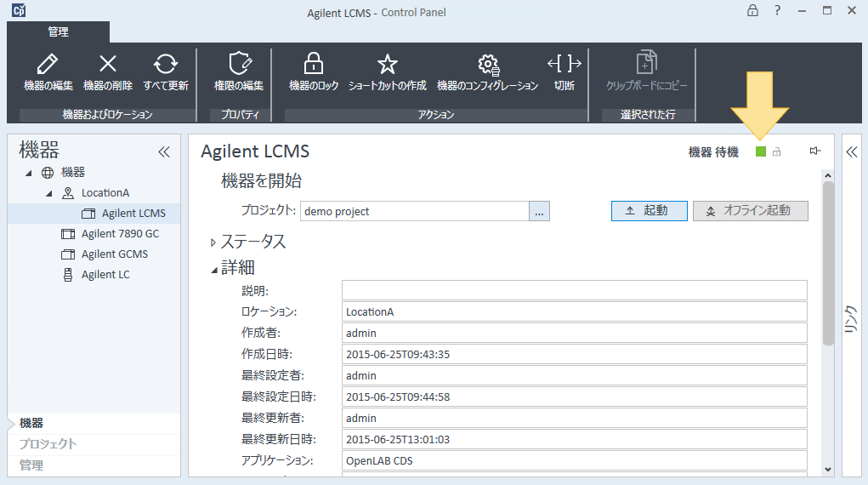Click the Control Panel app logo icon
Viewport: 868px width, 485px height.
(x=19, y=10)
